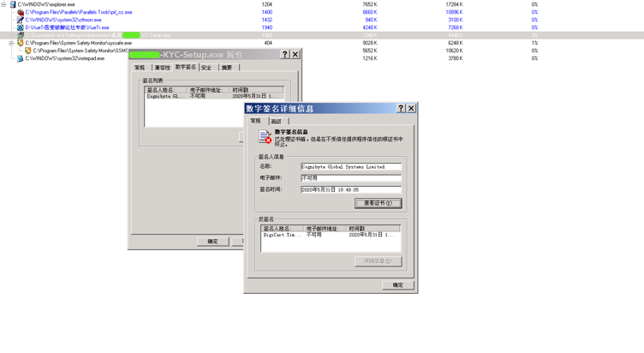Click the disabled 详细信息 button

[378, 261]
